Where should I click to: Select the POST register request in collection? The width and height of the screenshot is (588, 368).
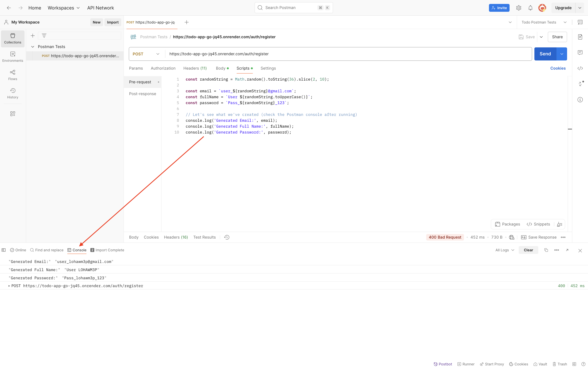coord(75,56)
